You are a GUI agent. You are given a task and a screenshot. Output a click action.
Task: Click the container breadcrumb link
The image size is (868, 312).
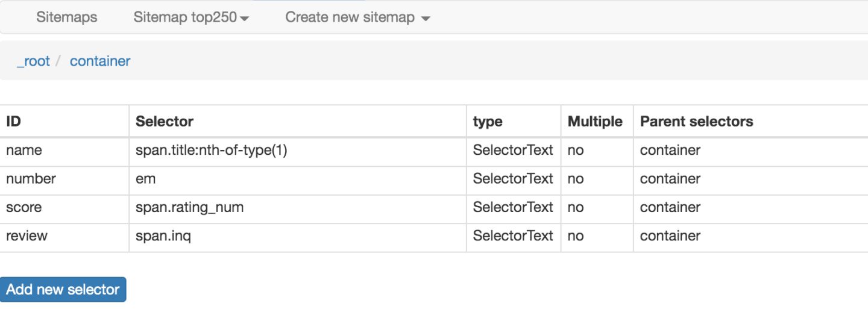pos(100,61)
